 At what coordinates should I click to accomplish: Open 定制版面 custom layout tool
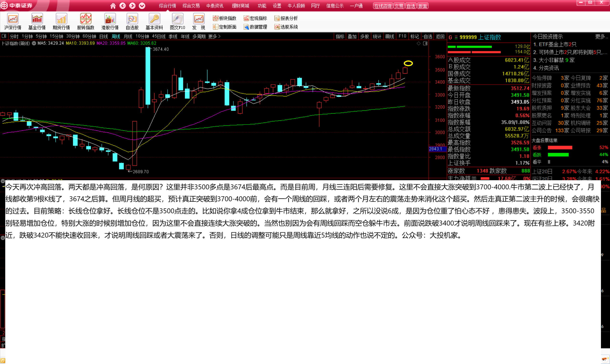click(225, 27)
